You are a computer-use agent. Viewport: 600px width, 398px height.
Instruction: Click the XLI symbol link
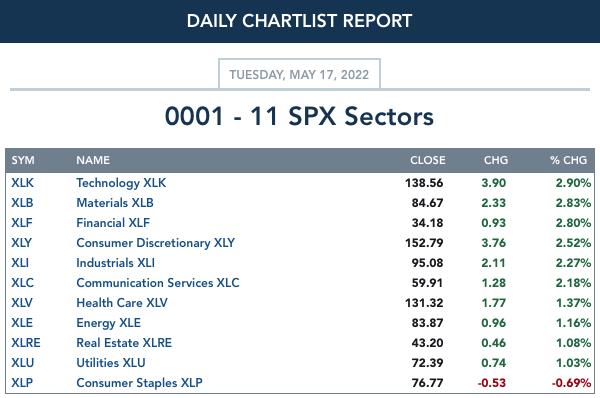20,263
